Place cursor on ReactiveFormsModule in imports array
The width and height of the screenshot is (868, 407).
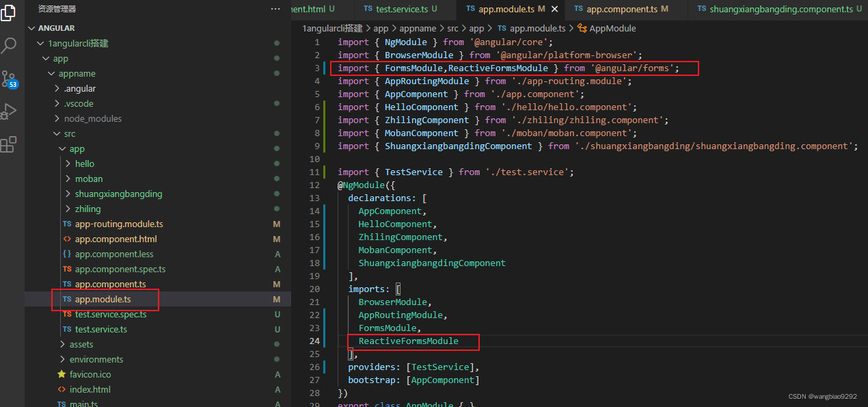pos(409,341)
